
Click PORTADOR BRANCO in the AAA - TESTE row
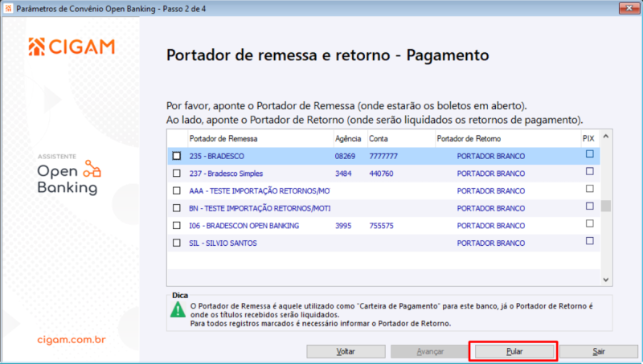pyautogui.click(x=491, y=190)
